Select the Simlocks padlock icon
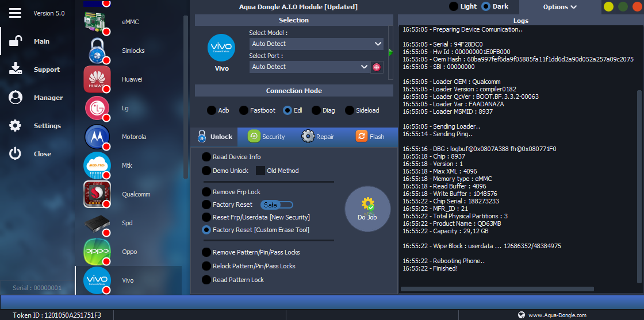The image size is (644, 320). [97, 51]
